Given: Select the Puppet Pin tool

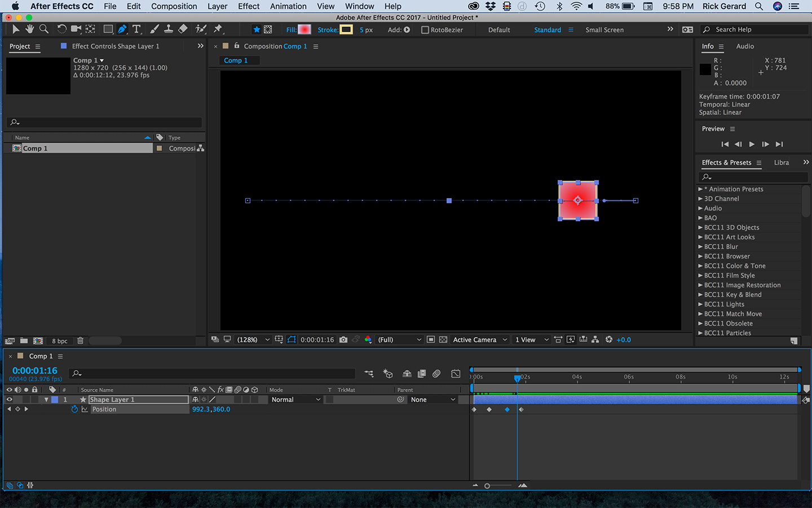Looking at the screenshot, I should (x=218, y=29).
